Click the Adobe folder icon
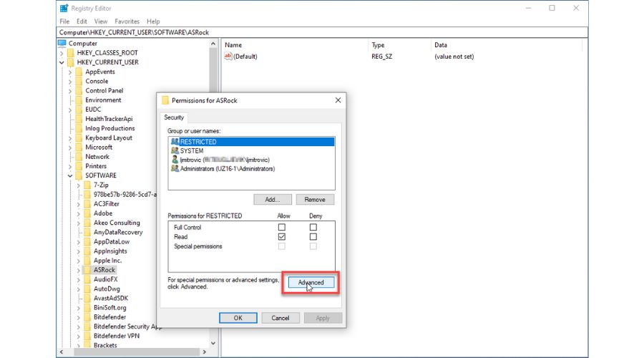644x358 pixels. (87, 213)
